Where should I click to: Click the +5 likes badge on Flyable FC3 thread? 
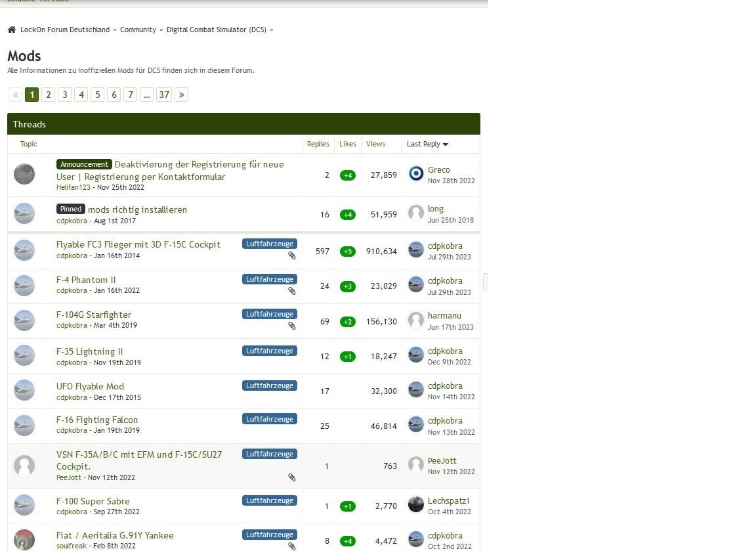click(348, 252)
